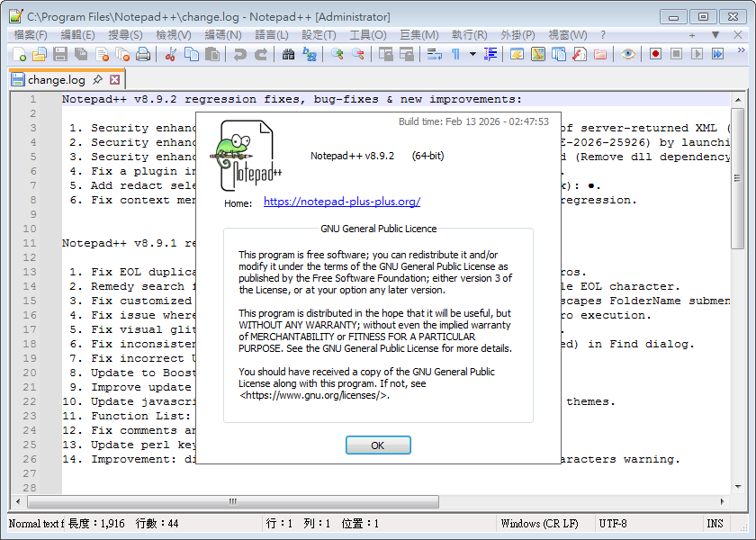Toggle the Function List icon

pos(579,54)
